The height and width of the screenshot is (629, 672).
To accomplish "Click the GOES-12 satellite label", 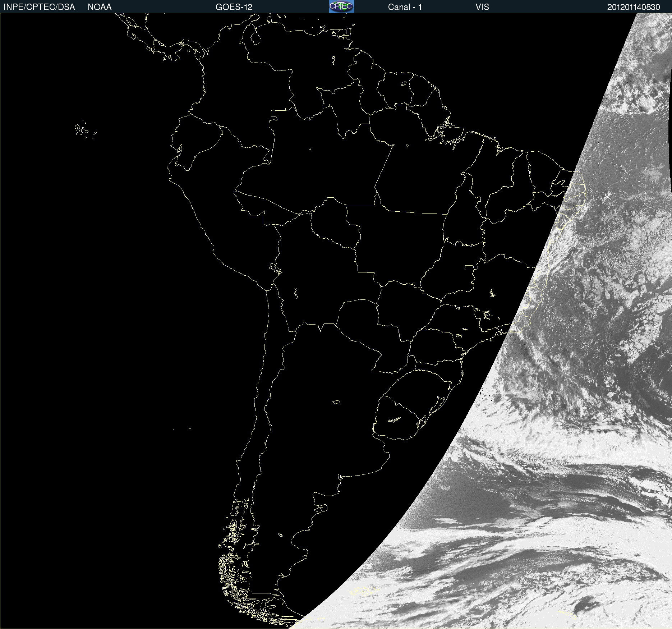I will pyautogui.click(x=234, y=7).
